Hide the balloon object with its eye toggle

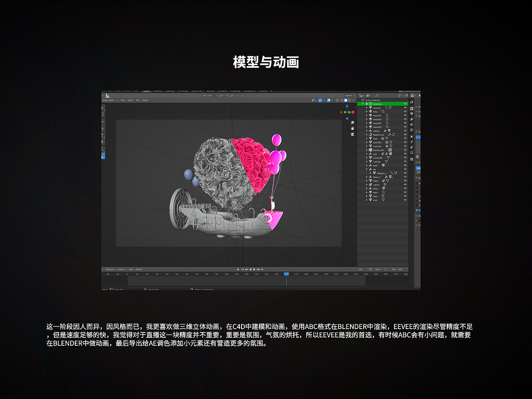point(405,131)
